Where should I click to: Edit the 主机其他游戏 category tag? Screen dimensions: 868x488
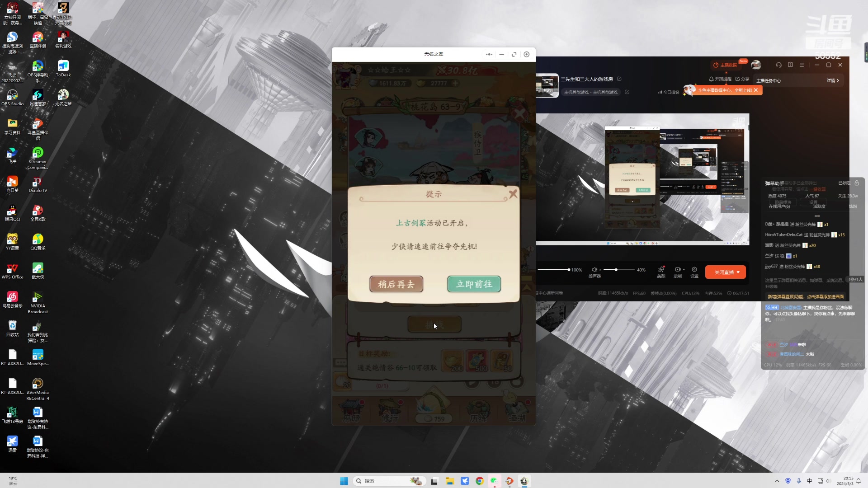(x=627, y=92)
